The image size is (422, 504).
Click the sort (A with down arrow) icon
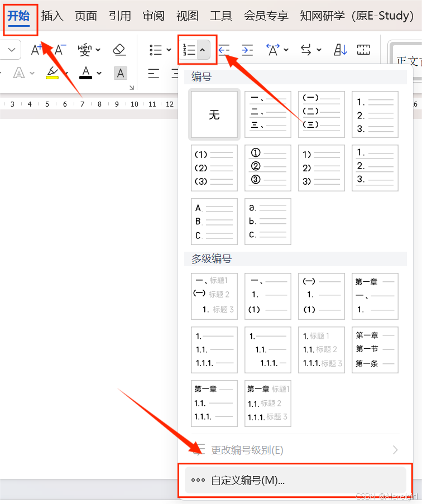tap(341, 50)
